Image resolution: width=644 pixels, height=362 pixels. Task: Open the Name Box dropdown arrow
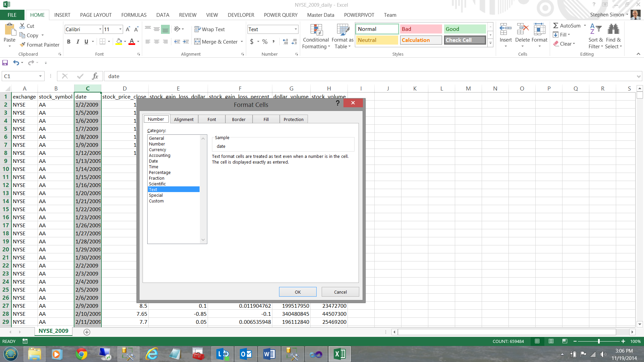40,76
